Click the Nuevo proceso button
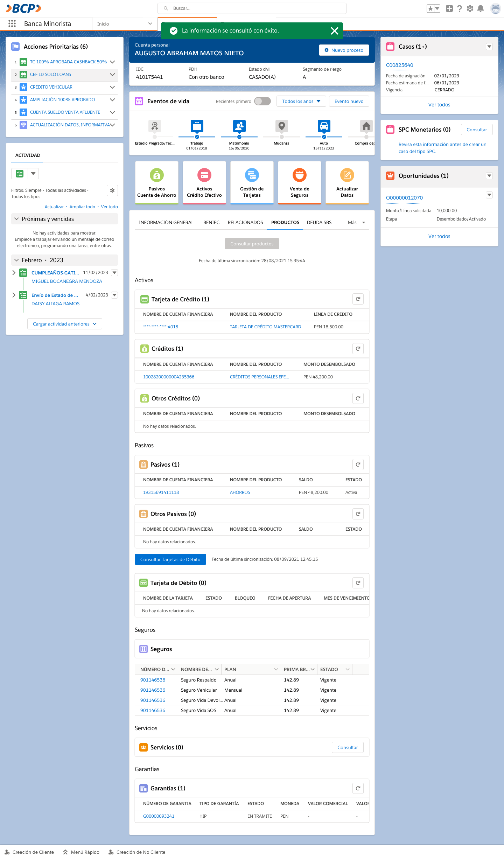 (x=344, y=50)
